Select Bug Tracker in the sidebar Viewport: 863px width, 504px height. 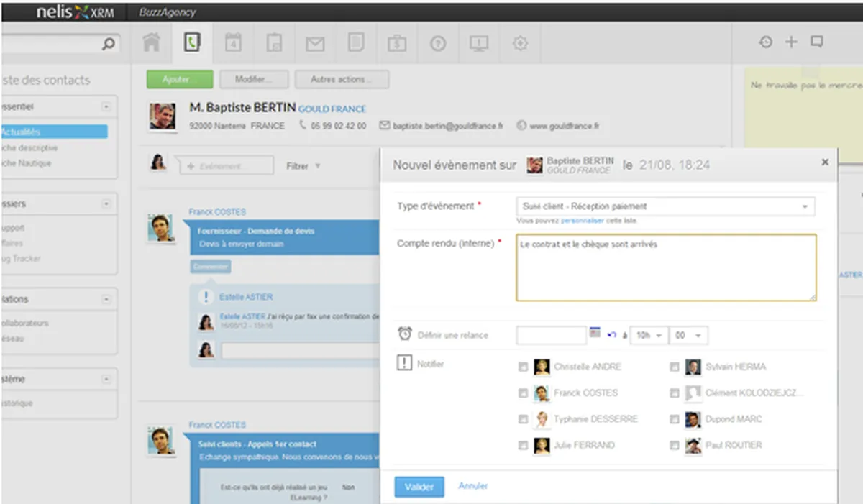tap(22, 258)
